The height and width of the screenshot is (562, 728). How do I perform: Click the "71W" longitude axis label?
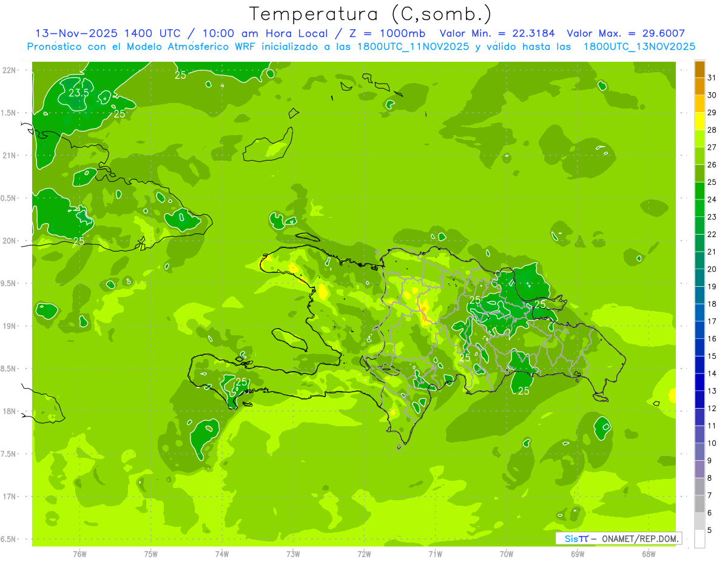(x=435, y=554)
